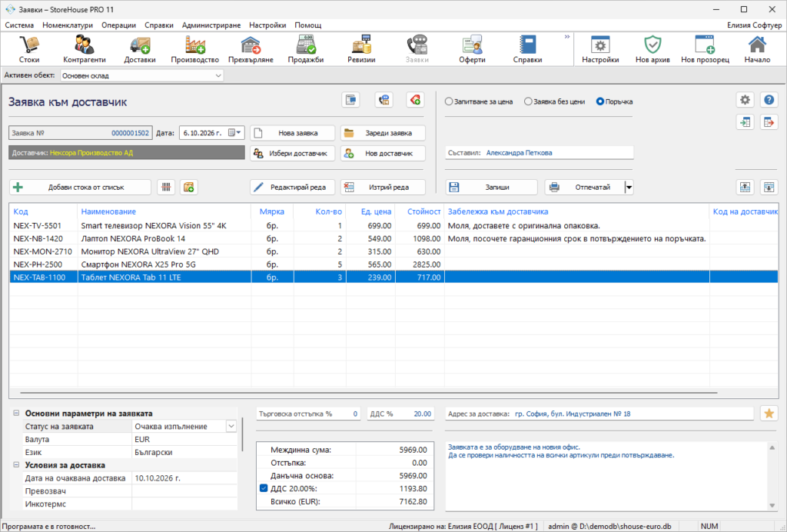This screenshot has width=787, height=532.
Task: Click the items table horizontal scrollbar
Action: [368, 393]
